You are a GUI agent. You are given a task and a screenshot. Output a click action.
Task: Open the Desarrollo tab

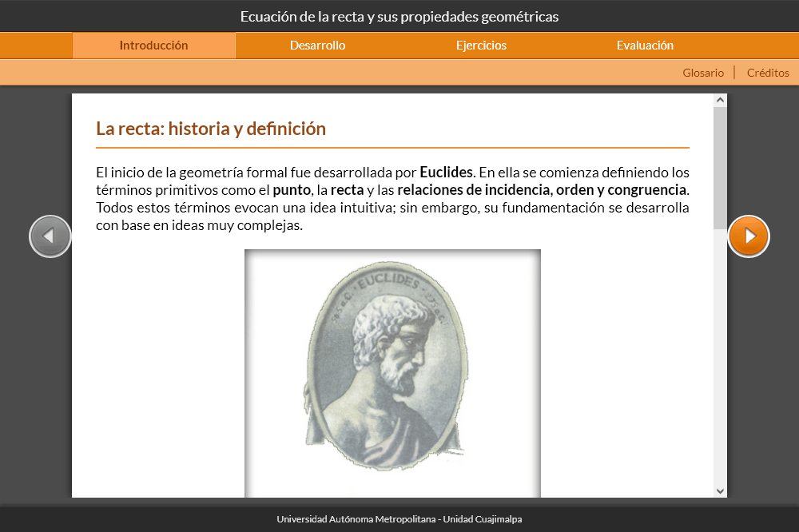click(x=317, y=46)
